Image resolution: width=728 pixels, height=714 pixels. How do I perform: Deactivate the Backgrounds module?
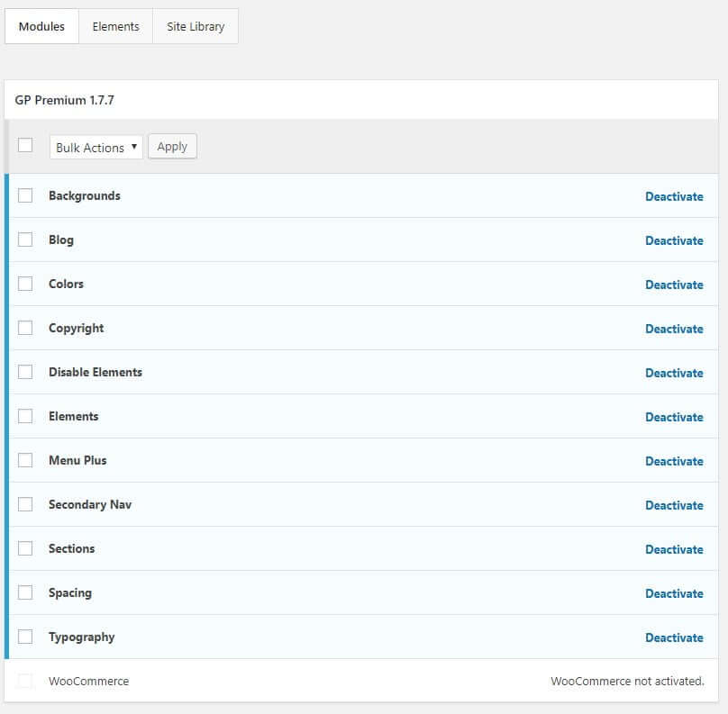(674, 196)
